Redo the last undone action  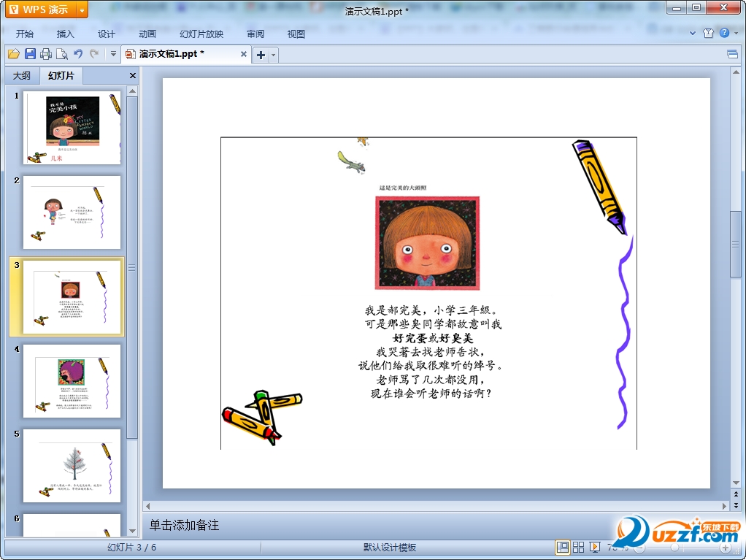pos(94,54)
